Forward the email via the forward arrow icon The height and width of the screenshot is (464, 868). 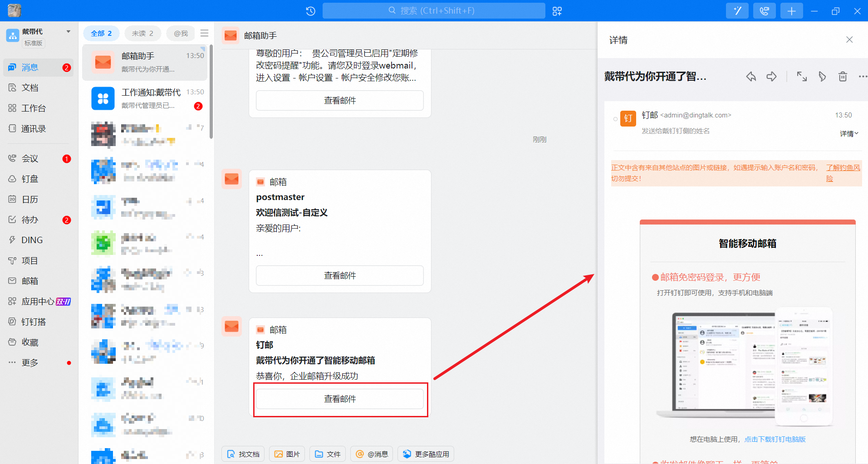771,76
